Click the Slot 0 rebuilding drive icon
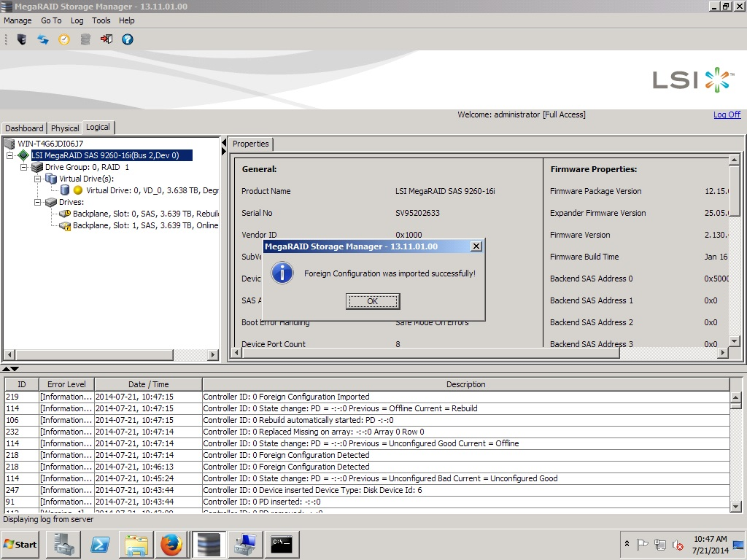 (x=65, y=214)
